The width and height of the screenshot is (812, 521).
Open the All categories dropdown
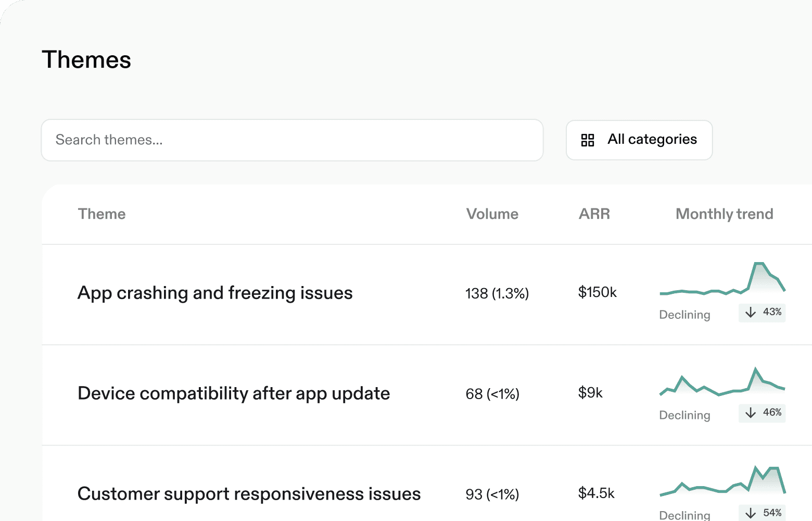(x=639, y=140)
